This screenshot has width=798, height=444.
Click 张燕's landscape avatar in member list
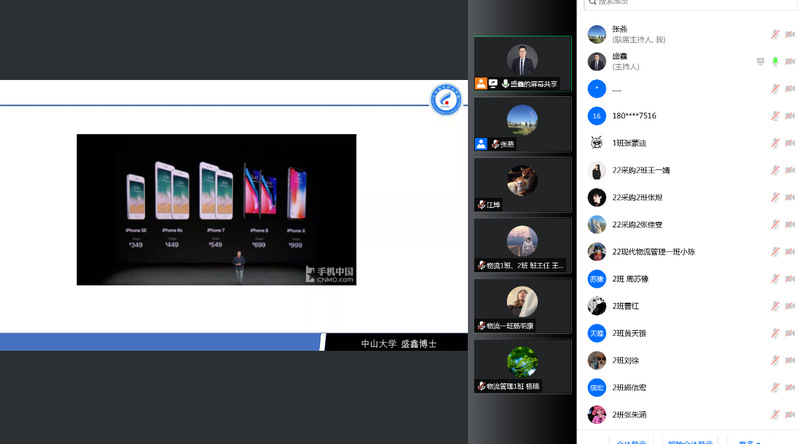[x=596, y=34]
